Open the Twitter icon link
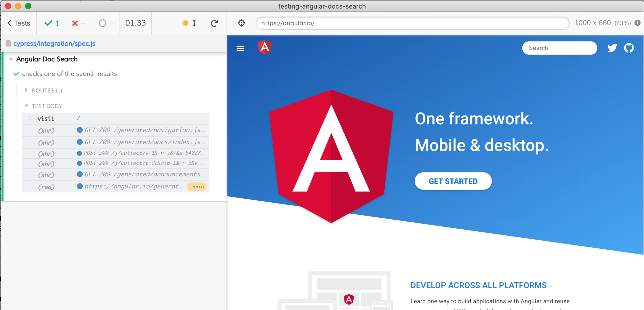 (612, 48)
